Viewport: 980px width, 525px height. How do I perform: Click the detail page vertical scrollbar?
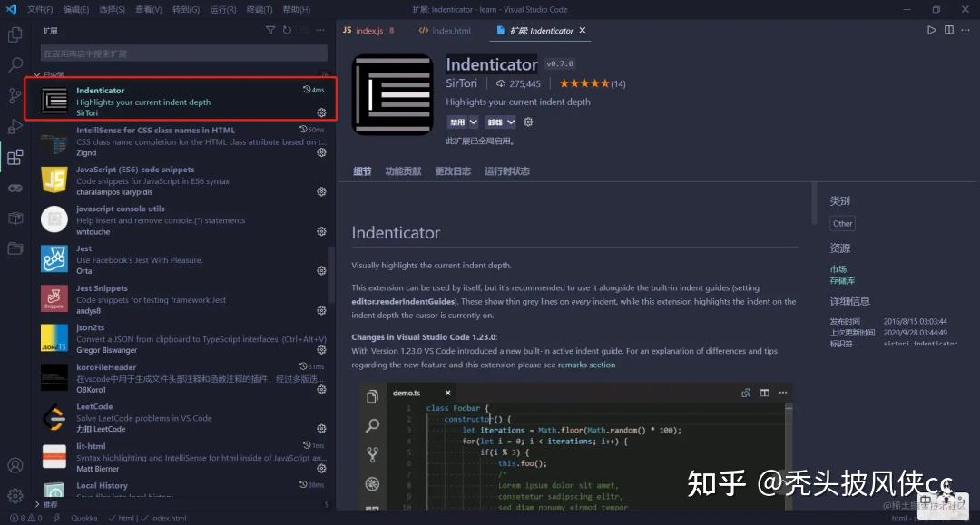click(814, 203)
